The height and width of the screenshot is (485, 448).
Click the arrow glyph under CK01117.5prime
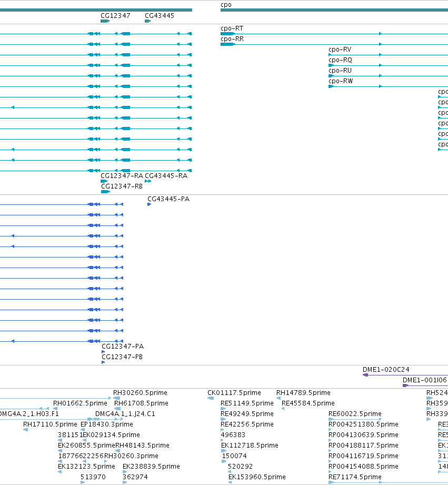[211, 398]
